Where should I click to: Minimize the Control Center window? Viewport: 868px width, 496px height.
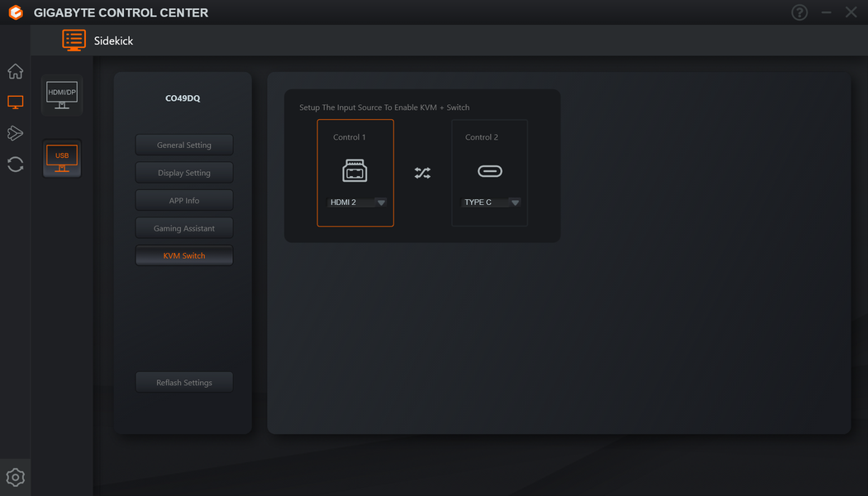pos(826,12)
